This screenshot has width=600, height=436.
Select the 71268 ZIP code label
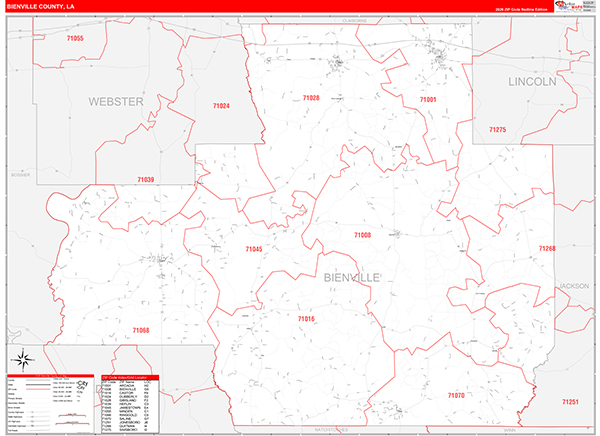[547, 248]
